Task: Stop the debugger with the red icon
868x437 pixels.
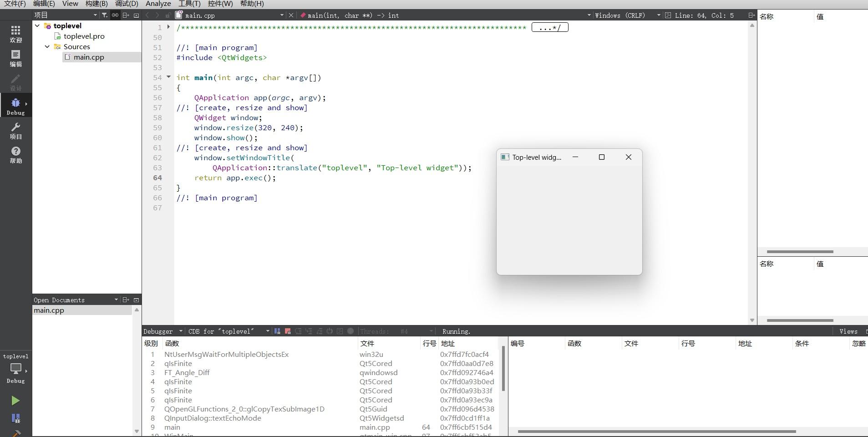Action: tap(288, 331)
